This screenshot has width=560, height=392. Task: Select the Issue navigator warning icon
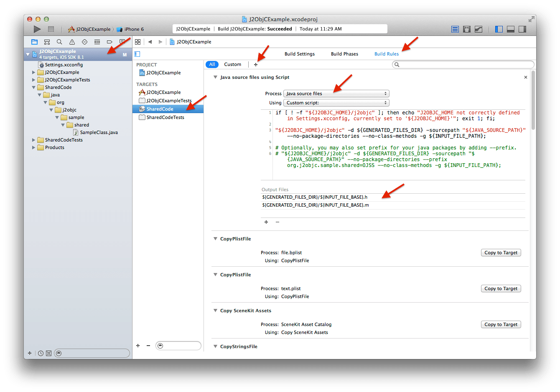pyautogui.click(x=71, y=42)
